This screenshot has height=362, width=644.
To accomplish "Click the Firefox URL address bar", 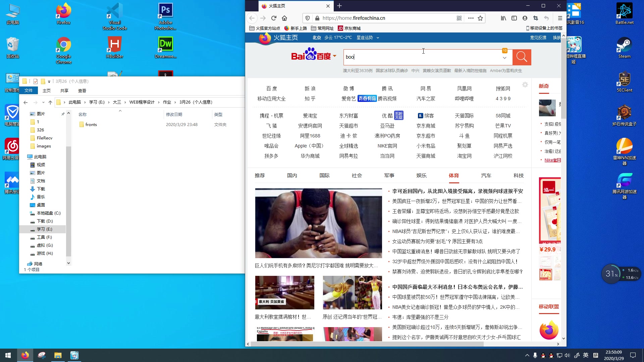I will tap(387, 18).
